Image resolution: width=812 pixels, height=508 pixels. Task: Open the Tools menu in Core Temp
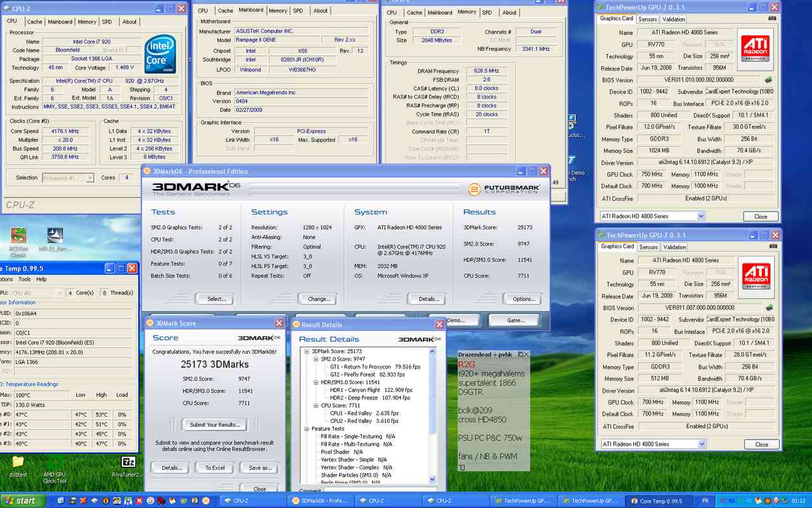tap(24, 279)
